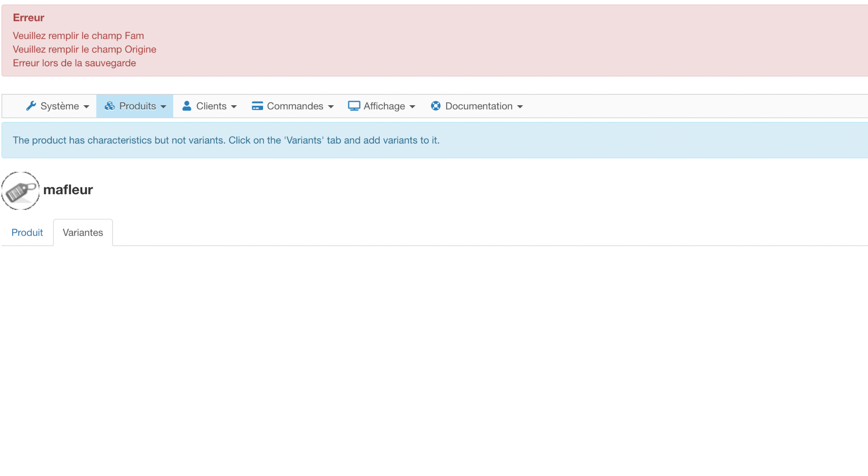Open the Affichage menu
This screenshot has width=868, height=476.
pos(382,106)
